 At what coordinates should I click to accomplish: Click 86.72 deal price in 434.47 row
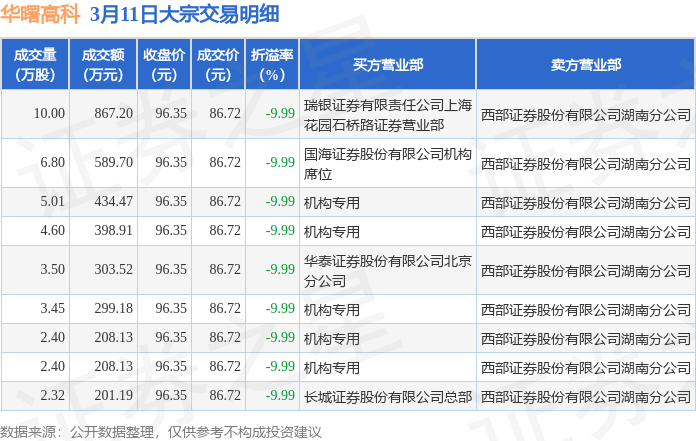[225, 201]
